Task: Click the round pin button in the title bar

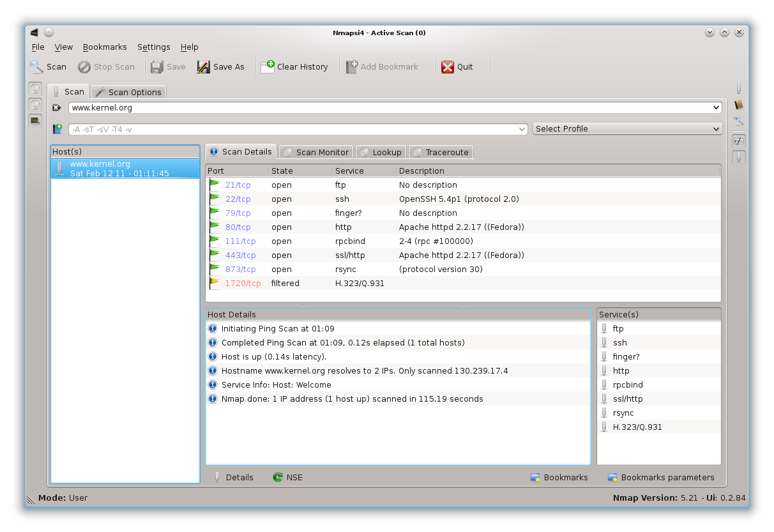Action: tap(49, 33)
